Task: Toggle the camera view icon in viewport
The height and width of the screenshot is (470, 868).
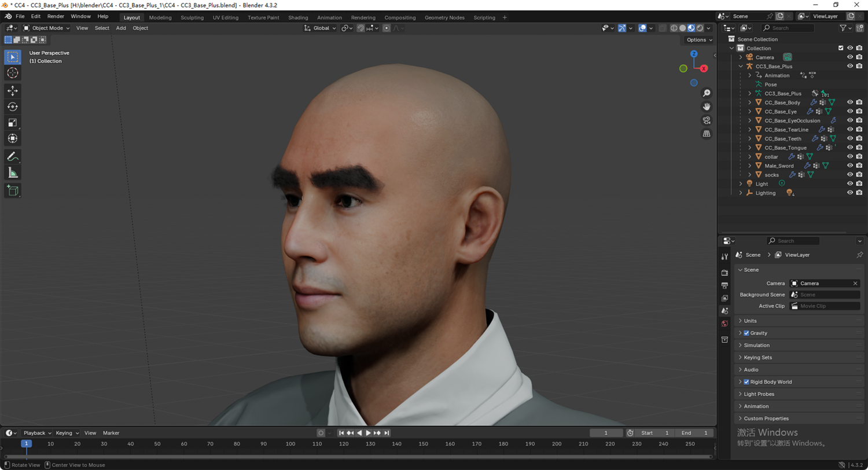Action: 707,120
